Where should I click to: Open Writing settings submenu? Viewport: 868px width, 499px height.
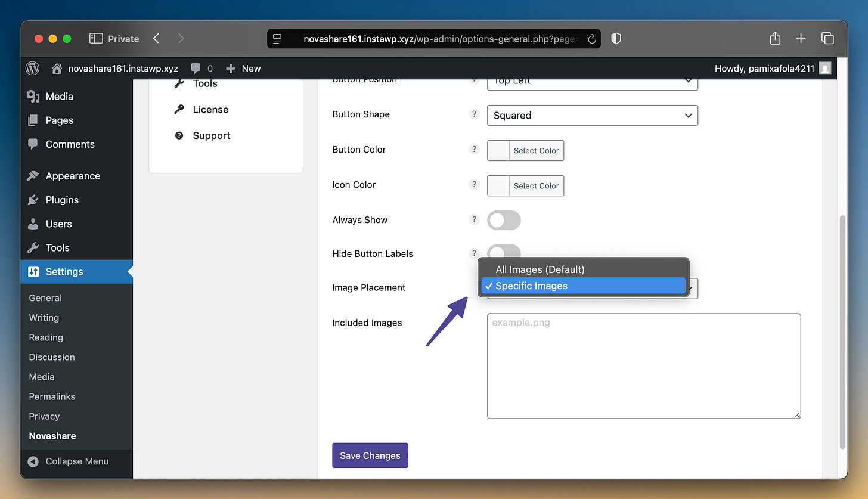[x=44, y=318]
